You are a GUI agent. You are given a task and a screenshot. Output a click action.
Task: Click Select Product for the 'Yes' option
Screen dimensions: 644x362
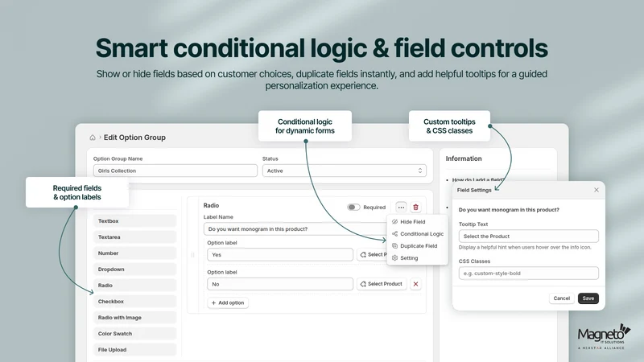pos(372,255)
